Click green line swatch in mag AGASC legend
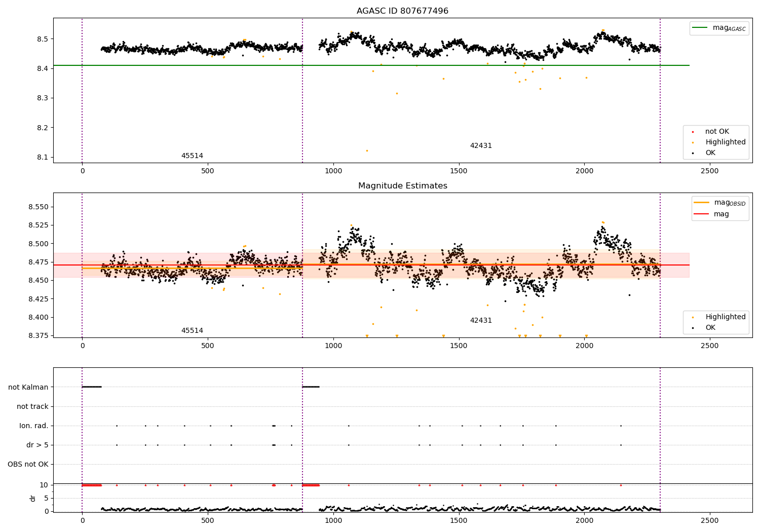 [x=700, y=28]
